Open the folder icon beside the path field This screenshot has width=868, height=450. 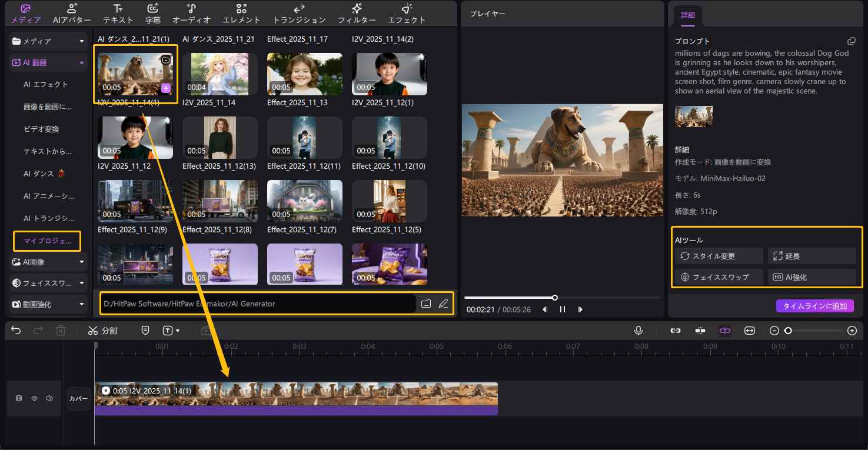(x=426, y=304)
